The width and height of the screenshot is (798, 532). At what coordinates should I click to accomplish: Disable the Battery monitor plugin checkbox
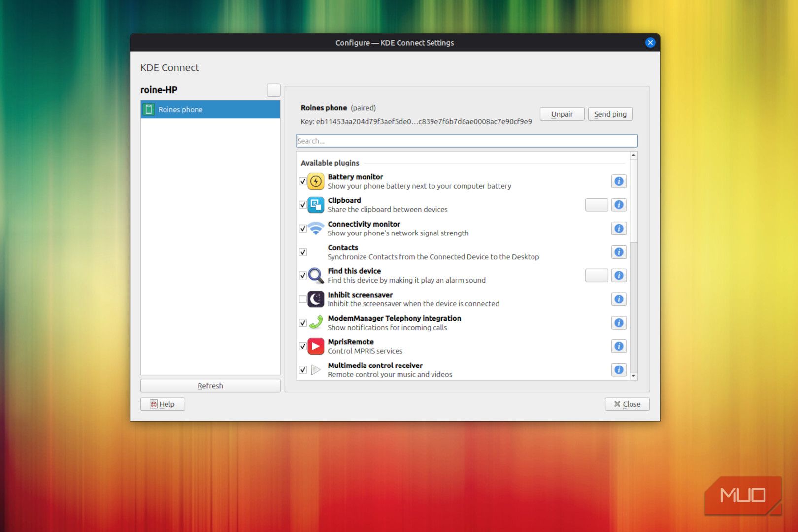pos(303,181)
